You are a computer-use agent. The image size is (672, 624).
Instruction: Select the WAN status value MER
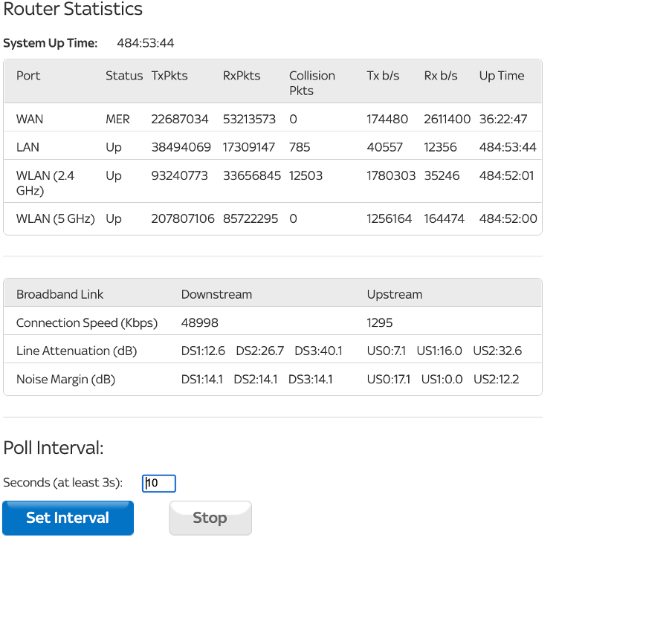117,119
